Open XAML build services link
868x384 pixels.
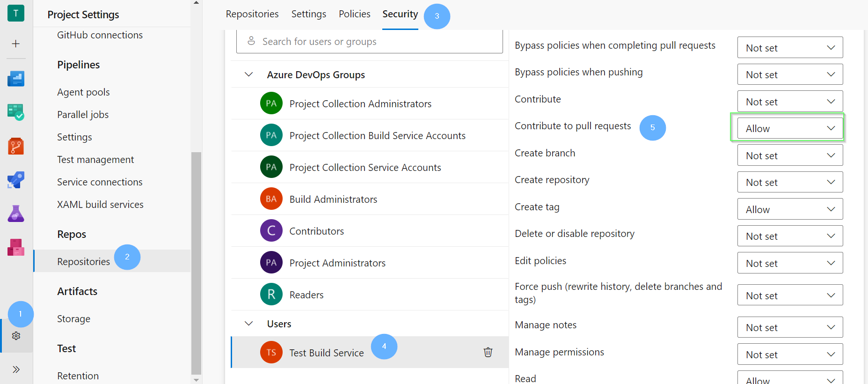pyautogui.click(x=100, y=205)
